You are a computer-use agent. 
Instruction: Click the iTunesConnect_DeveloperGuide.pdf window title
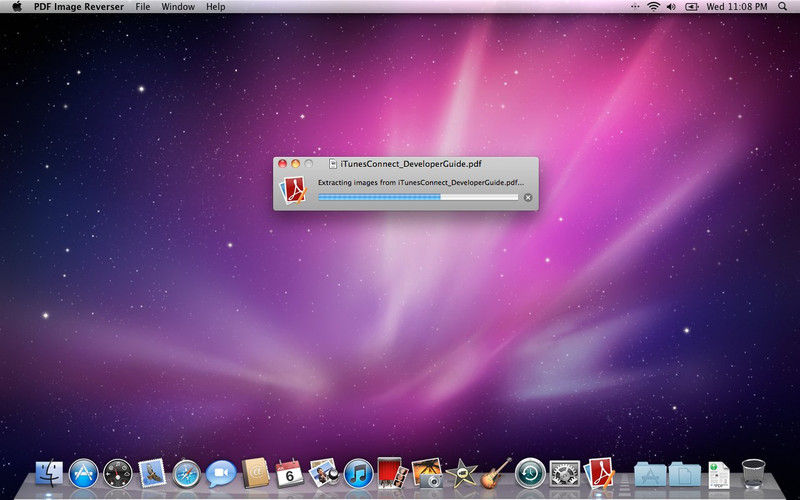coord(411,164)
